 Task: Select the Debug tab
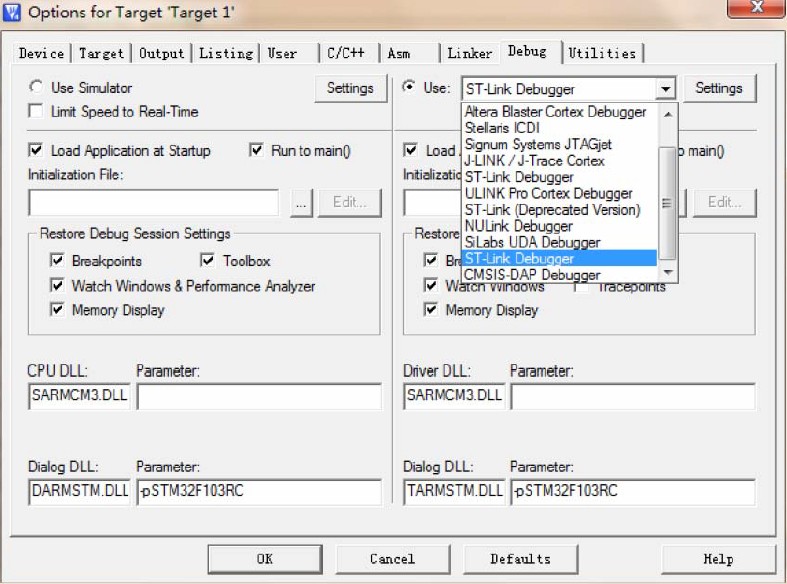click(527, 51)
